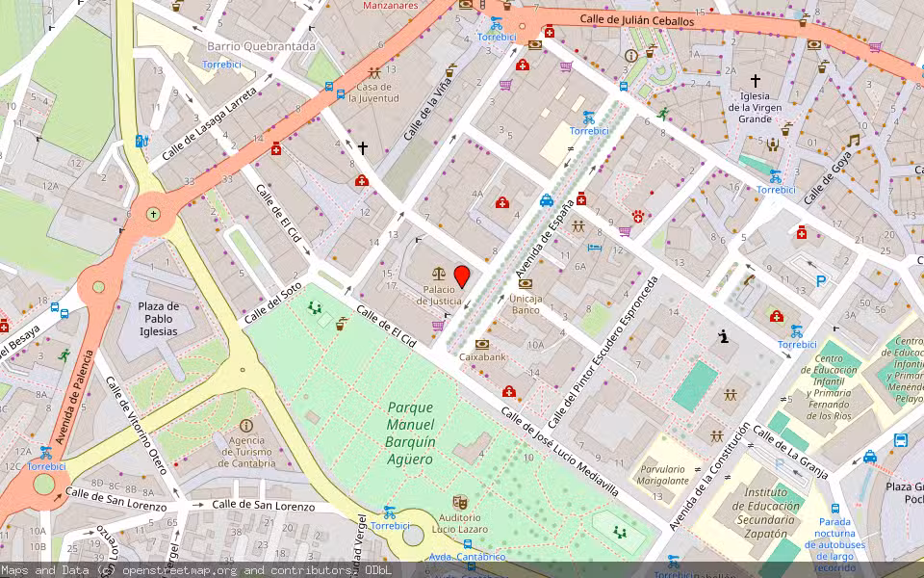The width and height of the screenshot is (924, 578).
Task: Click the cross icon on the roundabout
Action: click(153, 214)
